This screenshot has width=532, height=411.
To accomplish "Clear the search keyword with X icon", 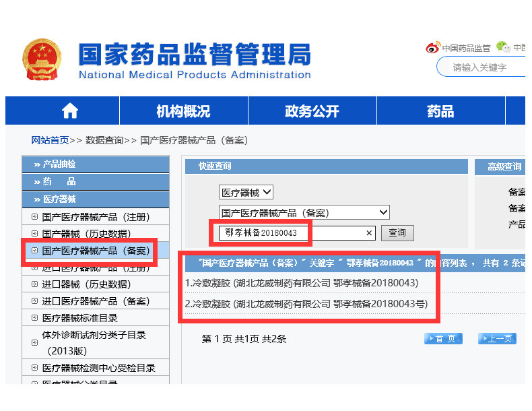I will (x=369, y=233).
